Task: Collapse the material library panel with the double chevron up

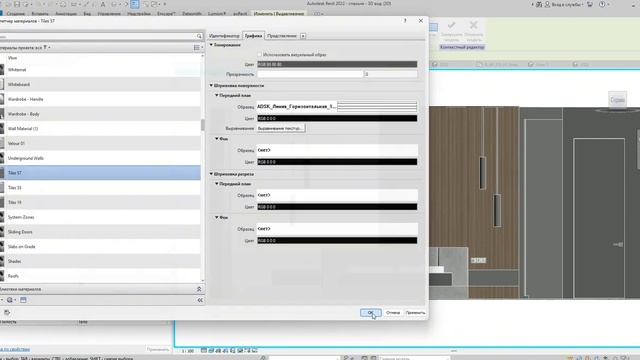Action: (x=199, y=289)
